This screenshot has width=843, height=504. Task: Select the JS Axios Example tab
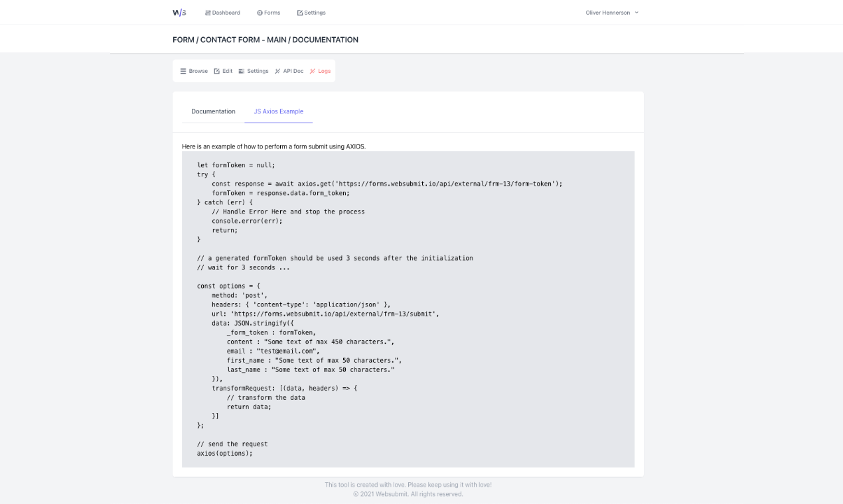pos(278,111)
